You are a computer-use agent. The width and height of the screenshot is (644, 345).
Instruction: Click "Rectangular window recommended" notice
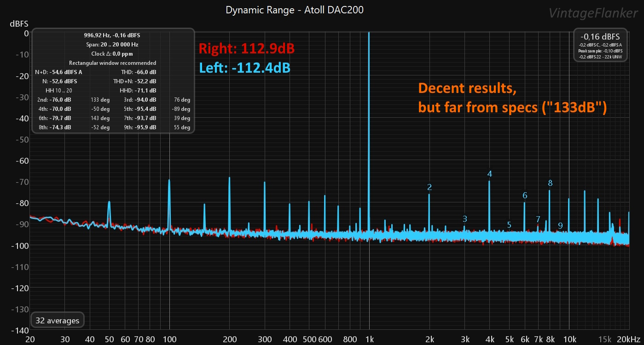pyautogui.click(x=112, y=63)
